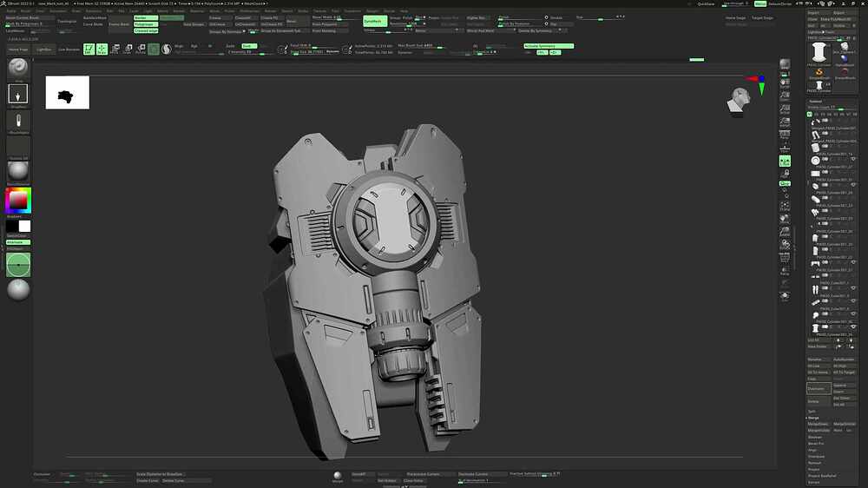
Task: Toggle PolyF line fill display
Action: pyautogui.click(x=785, y=258)
